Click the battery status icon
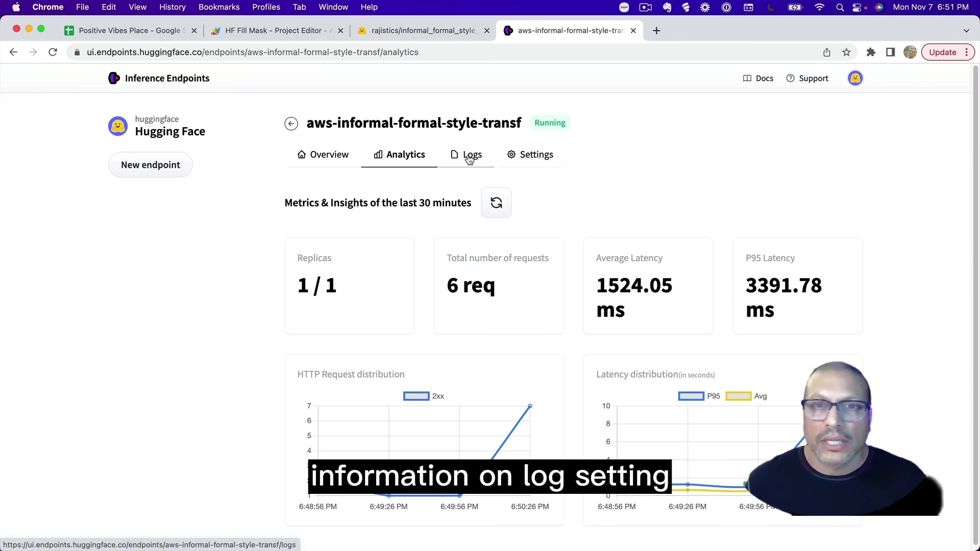This screenshot has height=551, width=980. pyautogui.click(x=795, y=7)
